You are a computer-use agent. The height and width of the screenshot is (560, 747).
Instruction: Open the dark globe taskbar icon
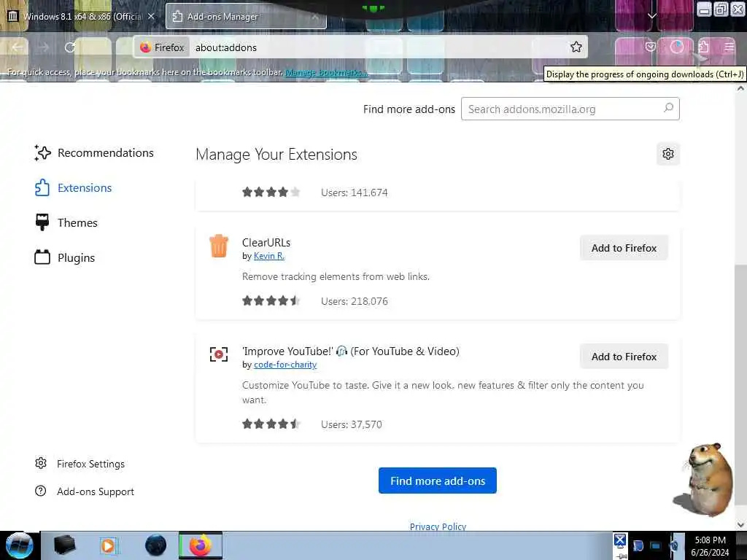155,545
